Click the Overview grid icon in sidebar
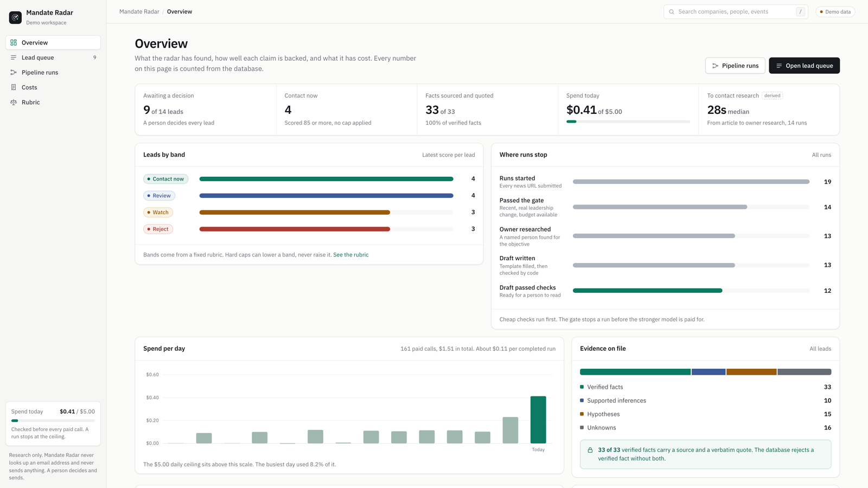The width and height of the screenshot is (868, 488). pos(14,42)
